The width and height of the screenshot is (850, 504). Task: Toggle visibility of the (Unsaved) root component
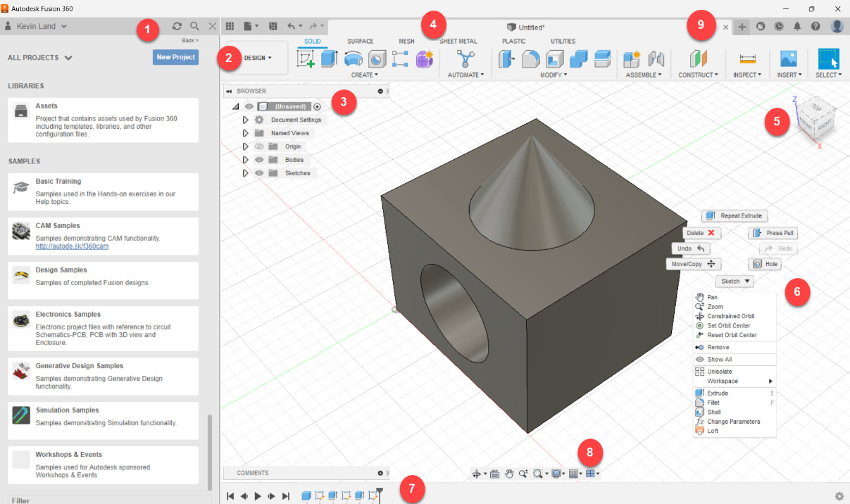(x=249, y=106)
